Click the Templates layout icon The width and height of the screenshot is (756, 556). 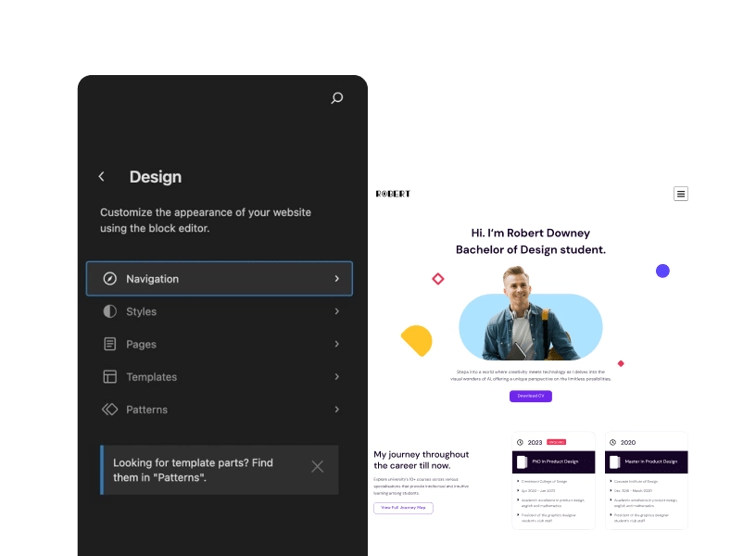[x=110, y=377]
